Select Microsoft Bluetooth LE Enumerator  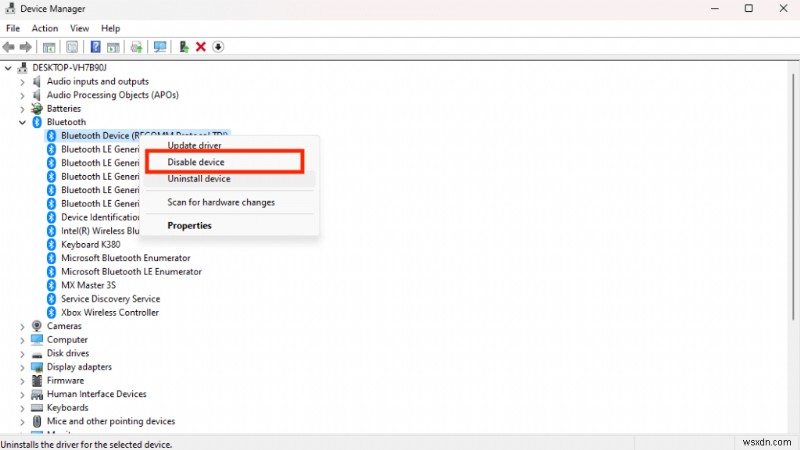(131, 271)
